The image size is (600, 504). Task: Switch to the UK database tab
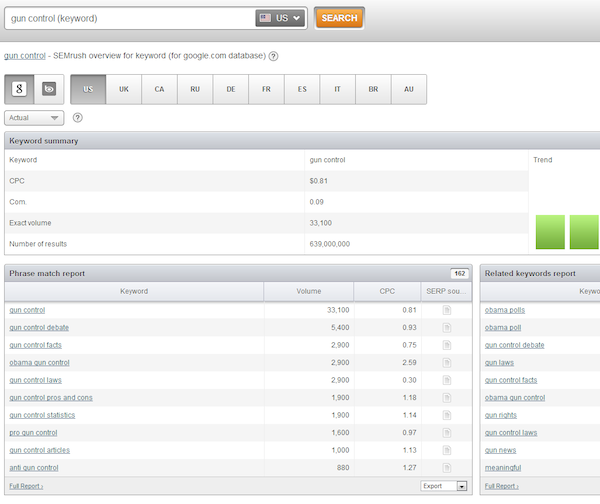pyautogui.click(x=124, y=89)
